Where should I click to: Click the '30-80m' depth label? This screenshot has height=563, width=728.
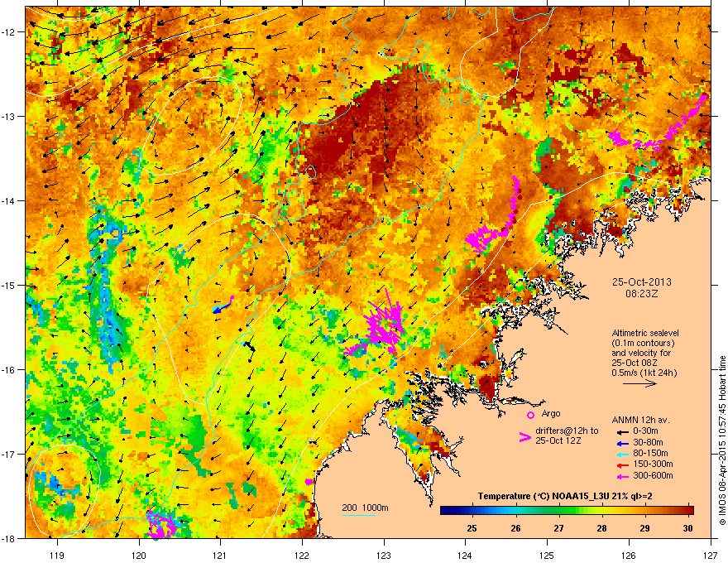(x=648, y=442)
